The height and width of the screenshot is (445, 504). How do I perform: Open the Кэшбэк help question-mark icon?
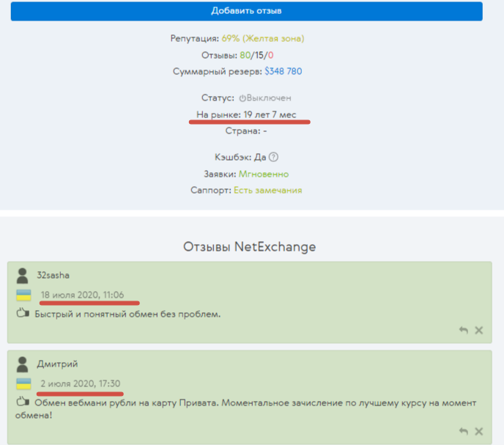(x=273, y=157)
